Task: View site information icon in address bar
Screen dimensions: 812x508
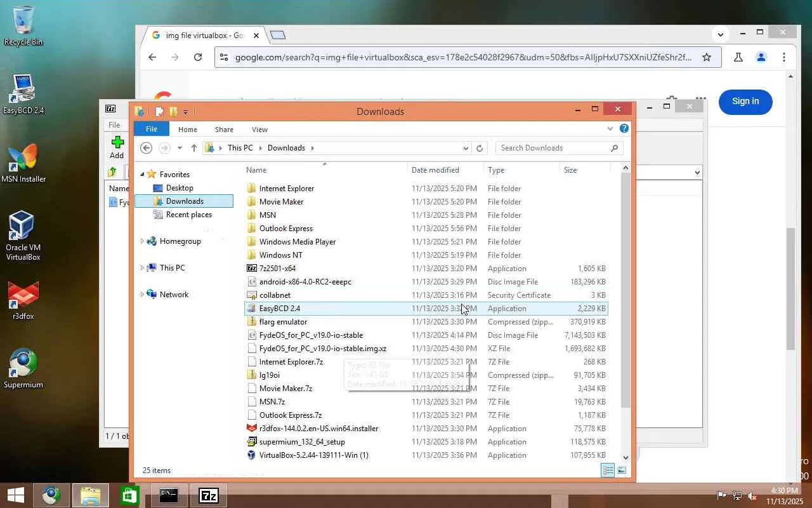Action: 223,57
